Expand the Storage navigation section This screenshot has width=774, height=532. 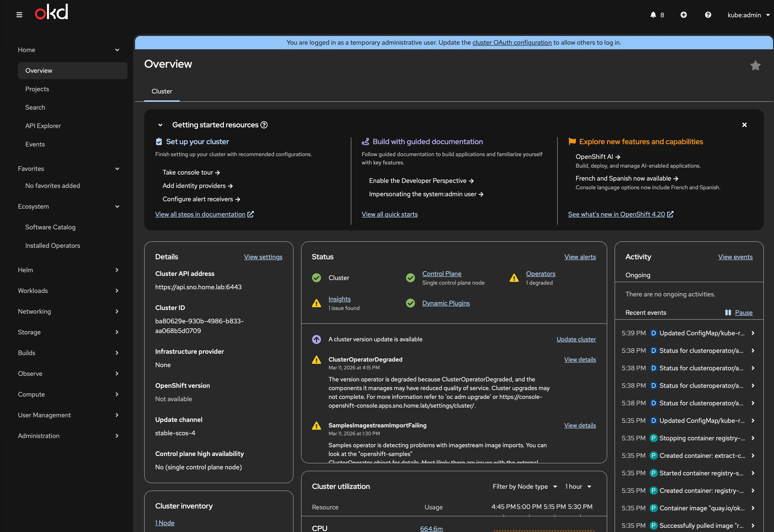(69, 332)
